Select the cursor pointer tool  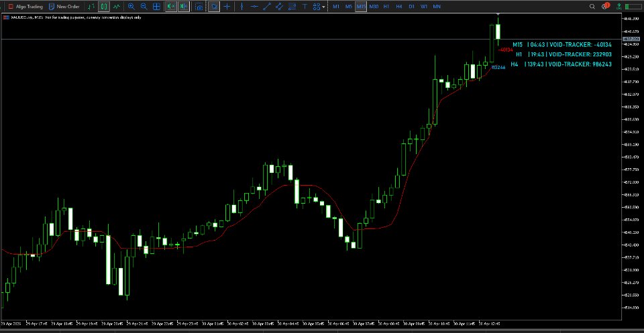pos(213,7)
